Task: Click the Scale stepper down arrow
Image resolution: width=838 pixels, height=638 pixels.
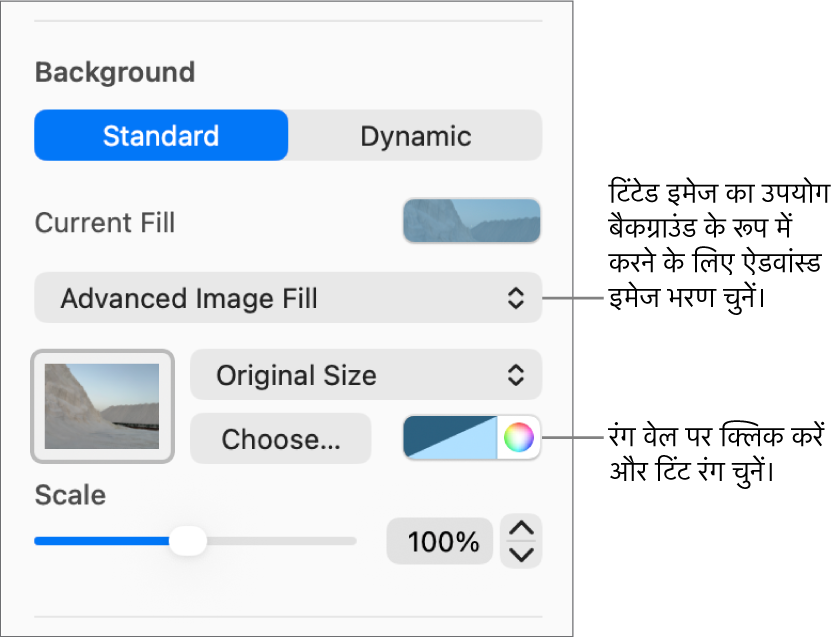Action: coord(522,553)
